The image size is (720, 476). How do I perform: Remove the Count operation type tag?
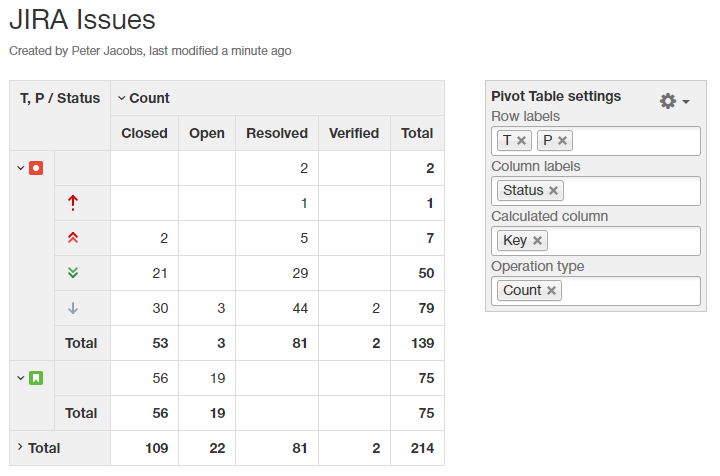[552, 291]
